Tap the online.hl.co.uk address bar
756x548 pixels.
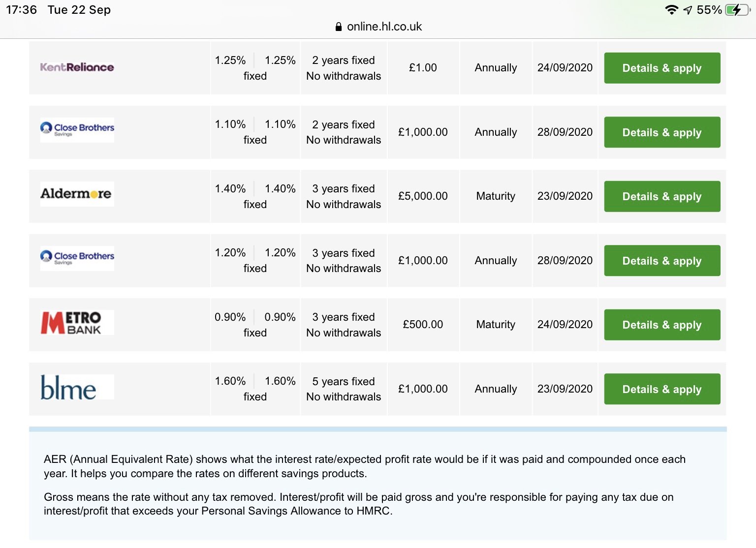click(384, 27)
